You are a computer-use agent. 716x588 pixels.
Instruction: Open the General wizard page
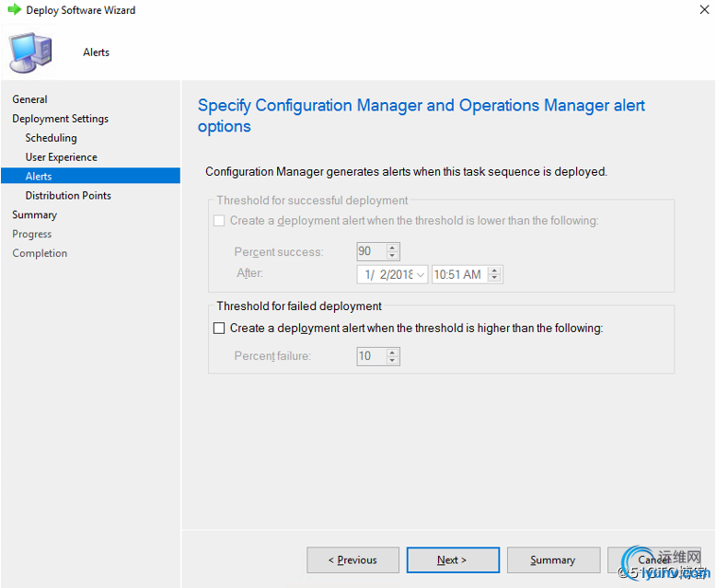[x=29, y=99]
